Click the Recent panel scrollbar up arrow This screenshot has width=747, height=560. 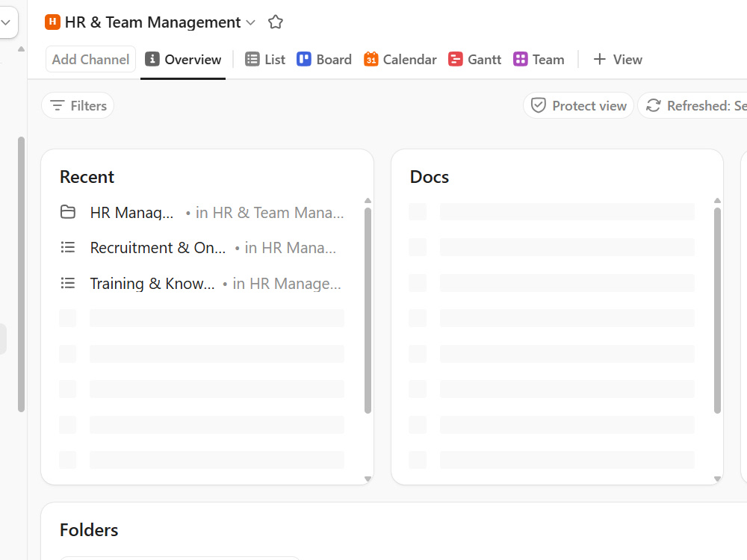(368, 200)
